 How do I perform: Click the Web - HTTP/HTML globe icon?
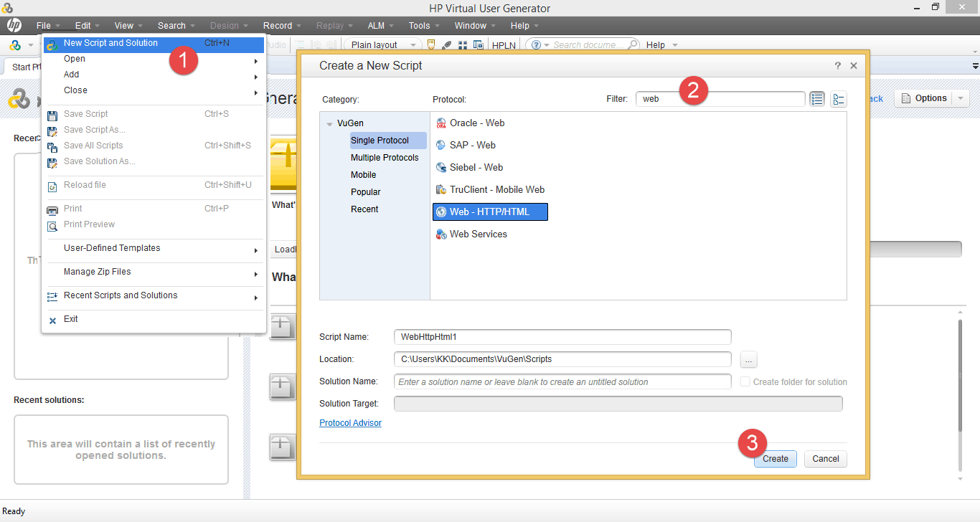[x=441, y=212]
